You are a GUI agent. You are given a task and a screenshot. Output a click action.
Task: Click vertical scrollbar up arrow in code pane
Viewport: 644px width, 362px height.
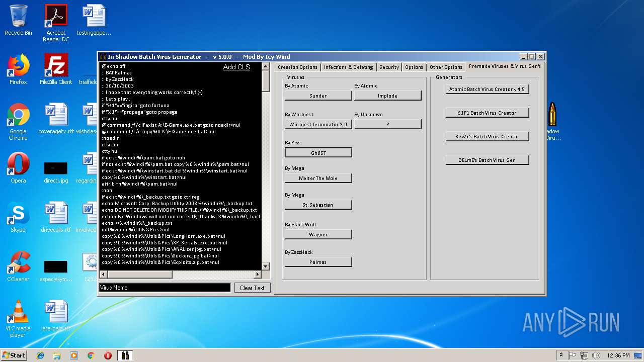(266, 66)
